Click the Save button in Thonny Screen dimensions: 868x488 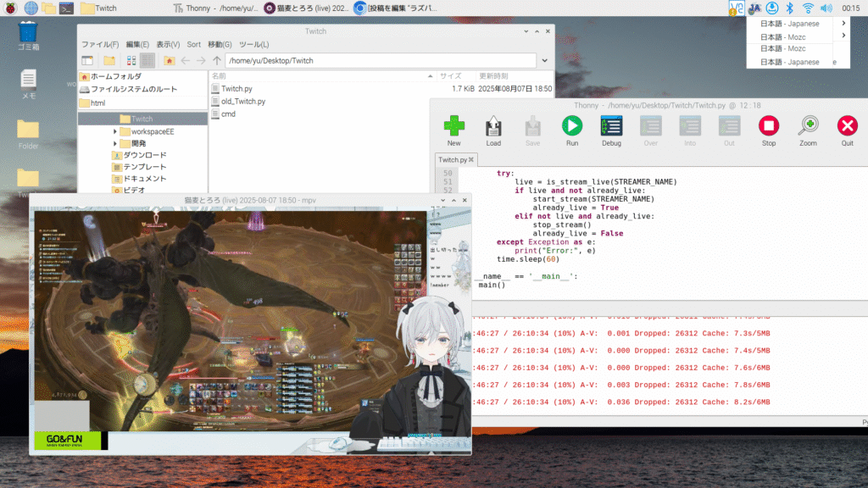(x=532, y=131)
